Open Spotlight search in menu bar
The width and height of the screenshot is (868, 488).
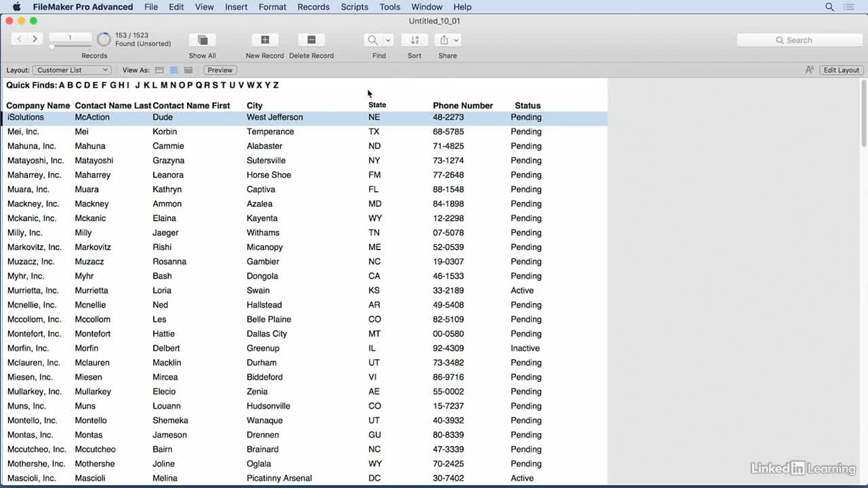(829, 7)
